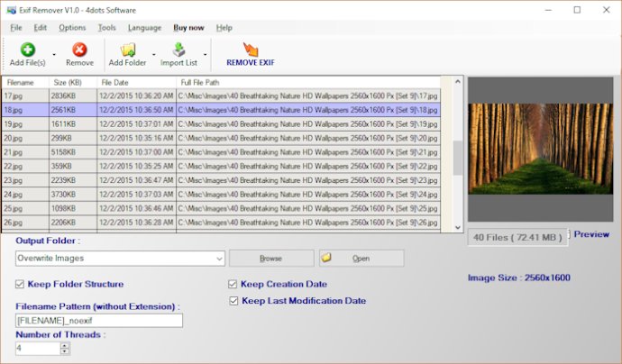The image size is (622, 364).
Task: Click the Add Folder icon
Action: pyautogui.click(x=128, y=50)
